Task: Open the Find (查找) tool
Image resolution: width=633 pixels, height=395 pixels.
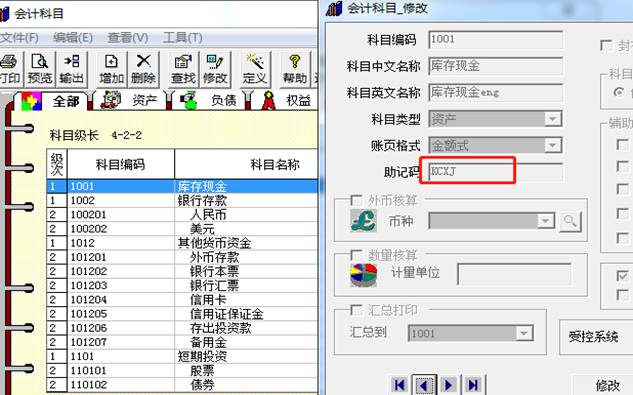Action: (183, 69)
